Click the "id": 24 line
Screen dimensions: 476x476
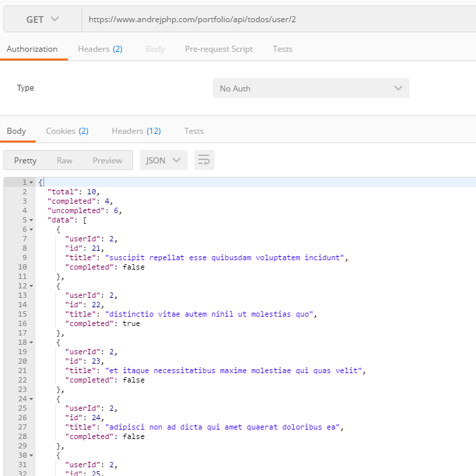pyautogui.click(x=85, y=418)
